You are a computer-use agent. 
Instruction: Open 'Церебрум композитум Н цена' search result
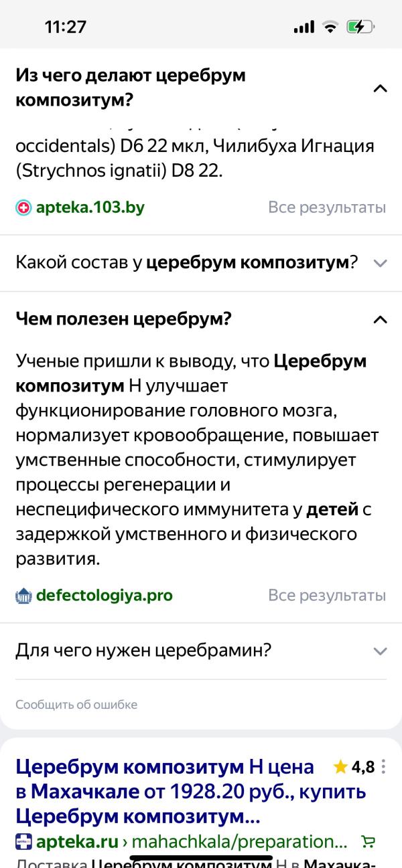tap(191, 792)
